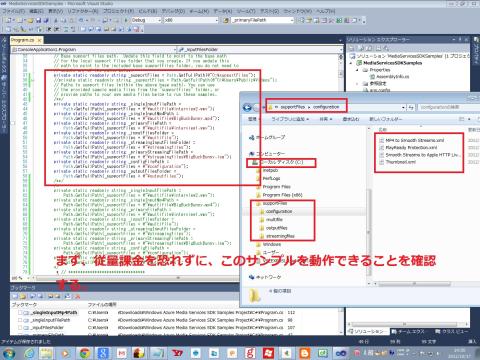Select Thumbnail.xml file

[x=398, y=162]
